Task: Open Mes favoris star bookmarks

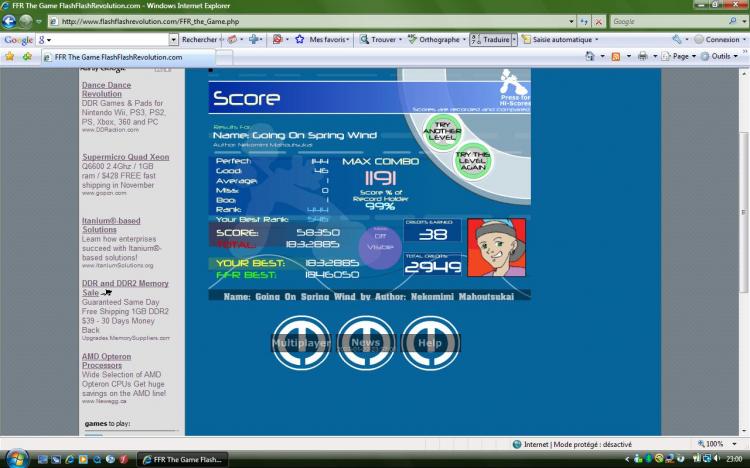Action: (x=322, y=40)
